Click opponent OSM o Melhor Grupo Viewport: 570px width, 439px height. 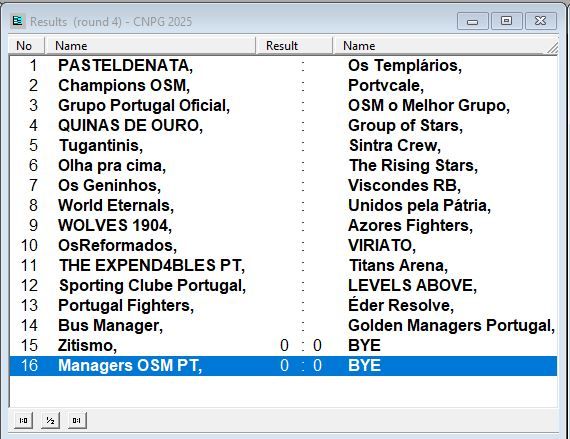(429, 105)
